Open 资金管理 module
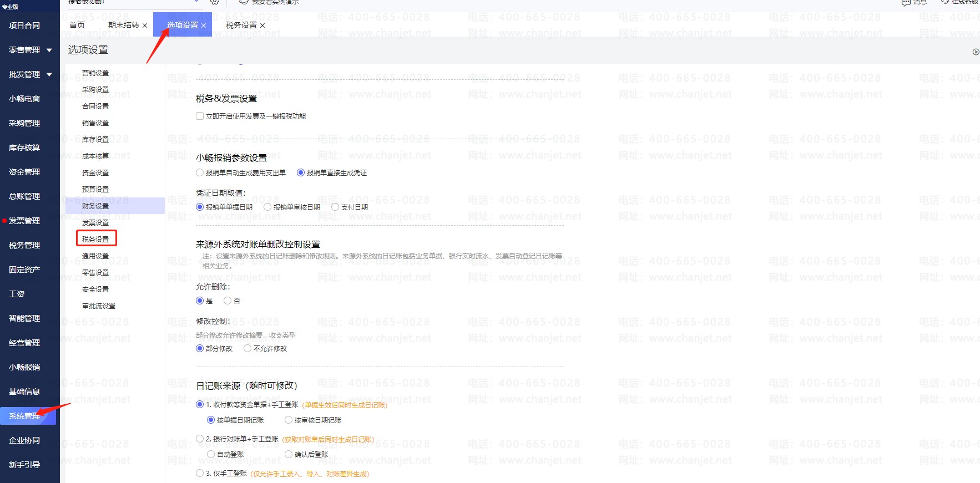The image size is (980, 483). [24, 172]
